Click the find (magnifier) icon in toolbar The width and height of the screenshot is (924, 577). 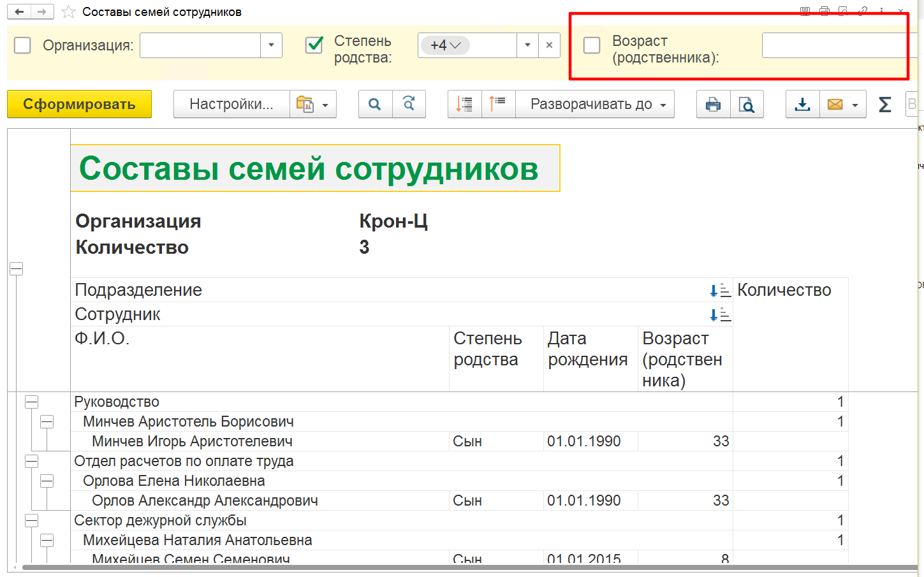point(375,105)
